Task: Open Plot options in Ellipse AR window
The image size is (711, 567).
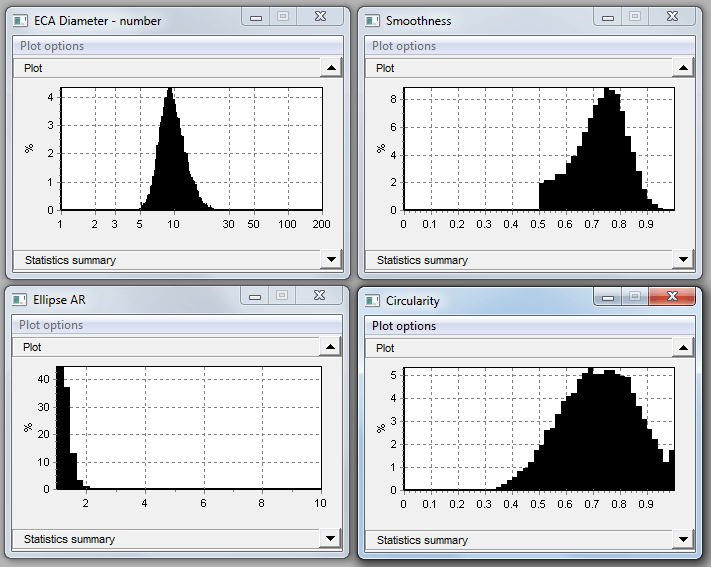Action: click(52, 325)
